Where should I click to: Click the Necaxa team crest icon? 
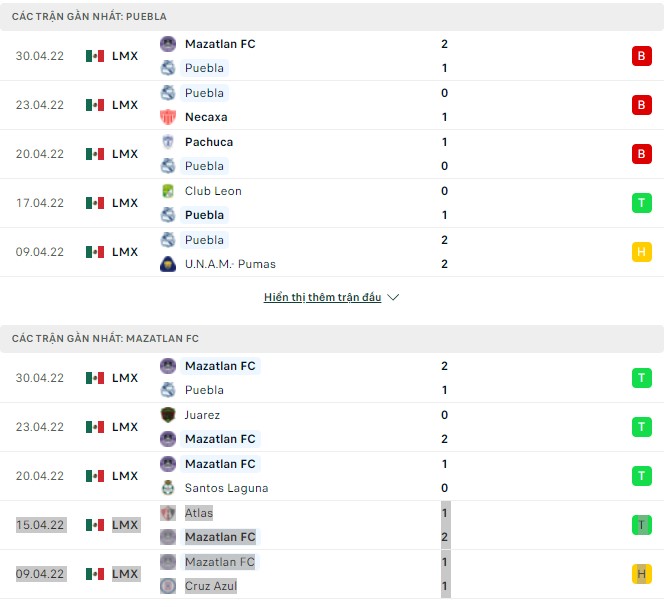pos(168,117)
